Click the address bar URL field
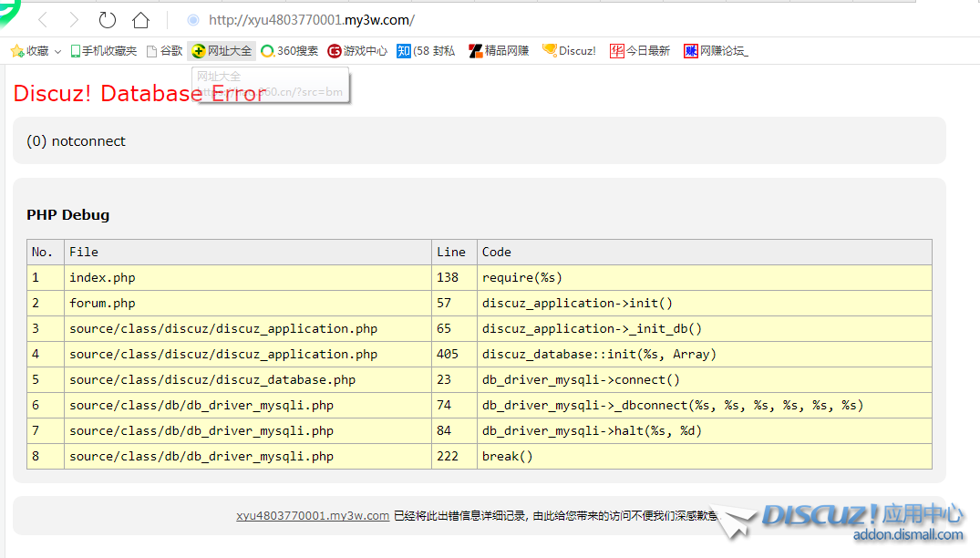 click(456, 20)
